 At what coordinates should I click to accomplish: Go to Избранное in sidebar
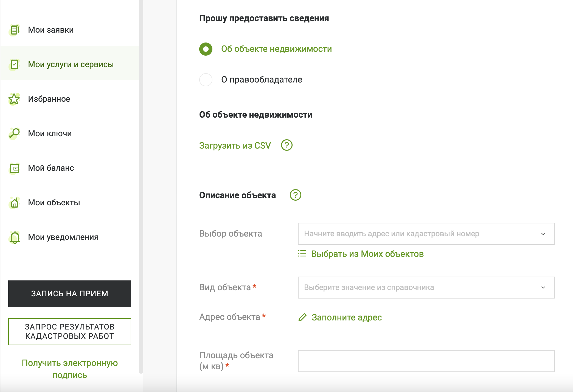69,99
